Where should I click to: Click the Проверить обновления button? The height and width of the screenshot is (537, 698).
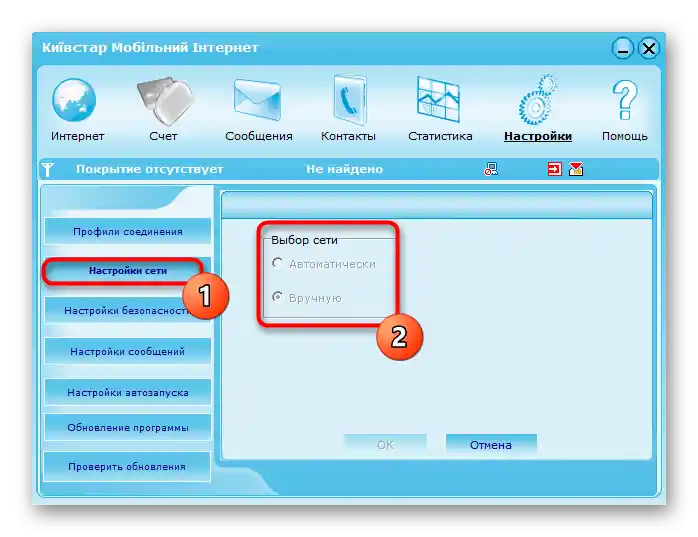click(x=127, y=467)
